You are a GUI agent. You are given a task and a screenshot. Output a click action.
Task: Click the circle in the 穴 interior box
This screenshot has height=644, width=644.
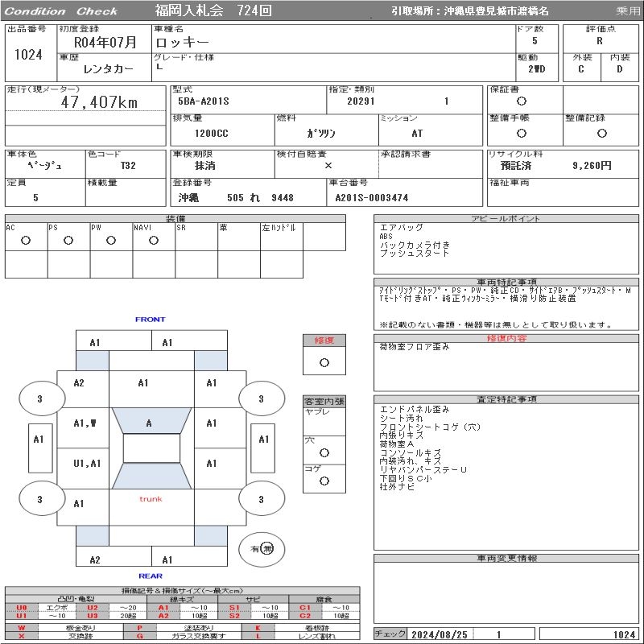coord(324,452)
